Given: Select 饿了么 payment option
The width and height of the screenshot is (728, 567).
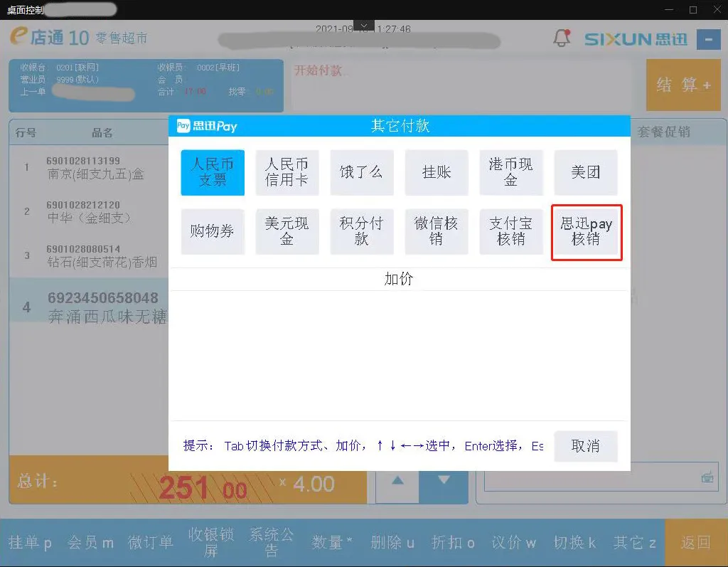Looking at the screenshot, I should tap(362, 172).
